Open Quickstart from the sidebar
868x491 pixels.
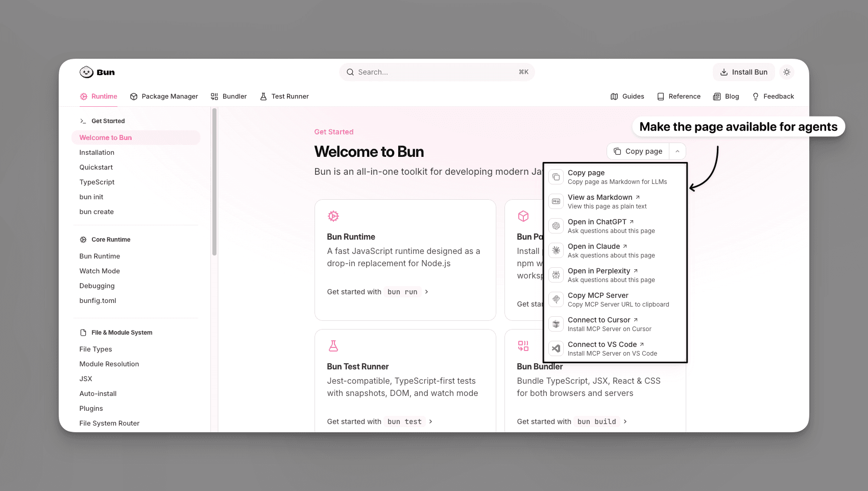[96, 167]
